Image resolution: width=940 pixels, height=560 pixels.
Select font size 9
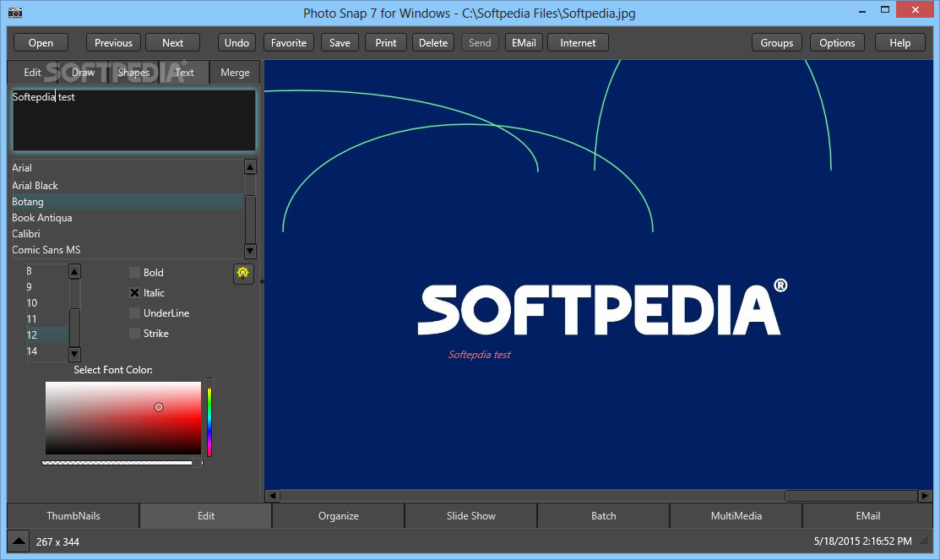46,287
